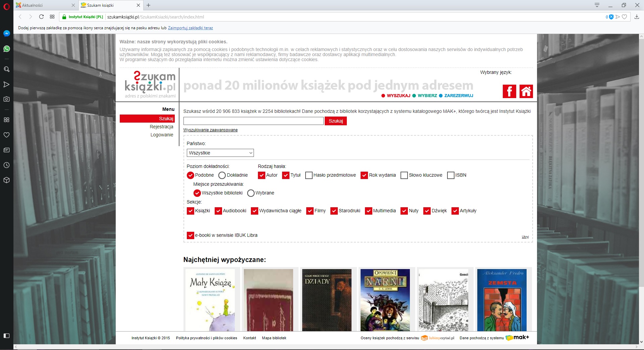Bookmark page with heart icon in address bar
644x350 pixels.
(x=624, y=17)
